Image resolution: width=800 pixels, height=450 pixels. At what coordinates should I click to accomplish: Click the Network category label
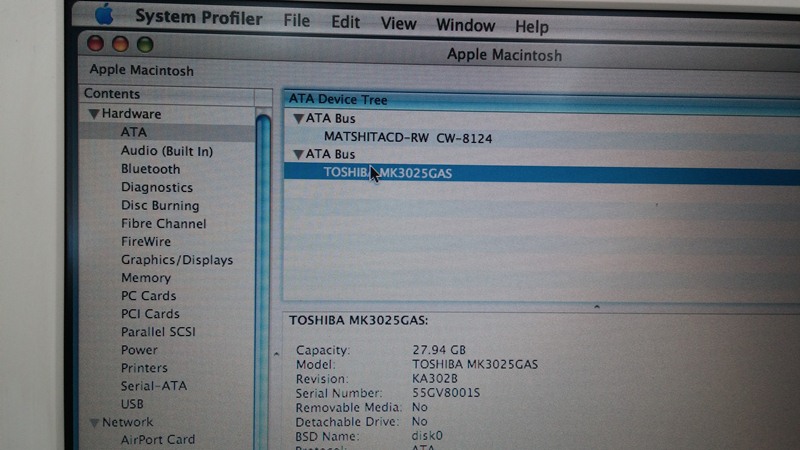(x=127, y=422)
